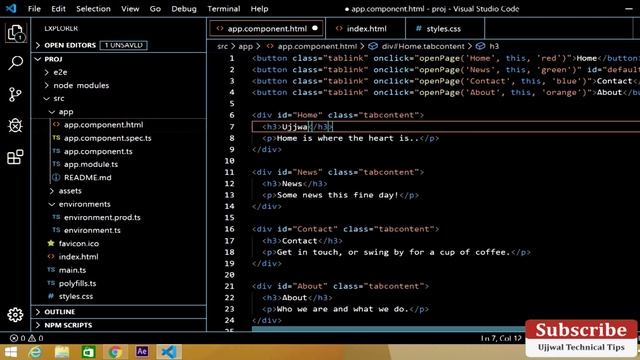Viewport: 640px width, 360px height.
Task: Click the src breadcrumb segment
Action: click(x=222, y=46)
